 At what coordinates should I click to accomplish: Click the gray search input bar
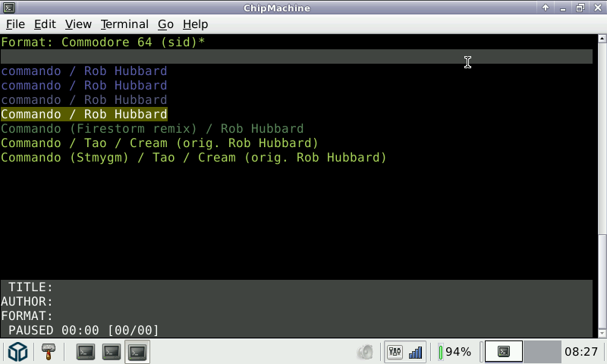(296, 57)
